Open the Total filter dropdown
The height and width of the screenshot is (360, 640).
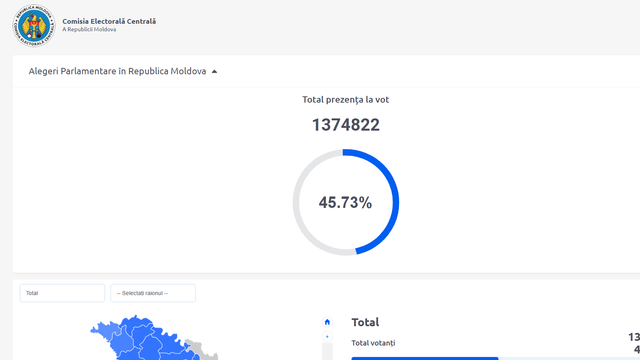(62, 293)
